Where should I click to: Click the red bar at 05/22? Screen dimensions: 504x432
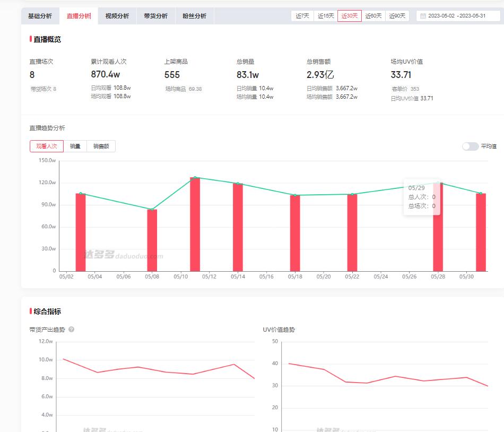click(x=352, y=232)
